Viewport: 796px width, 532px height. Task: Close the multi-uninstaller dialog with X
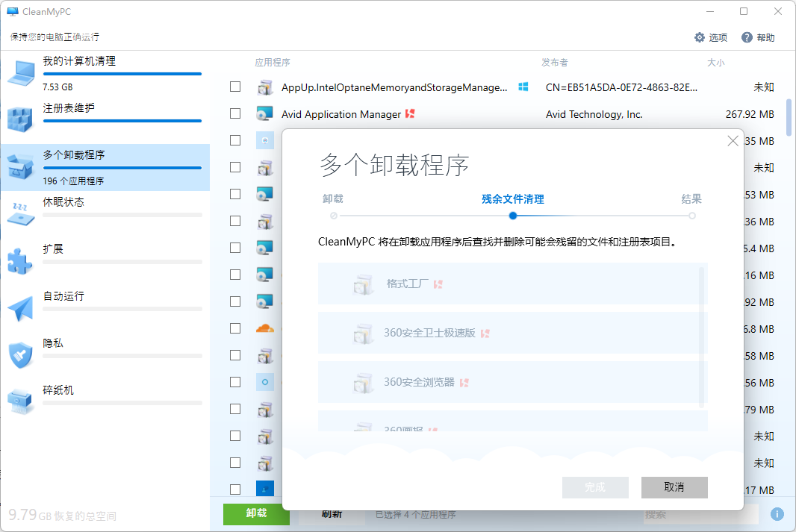coord(733,140)
